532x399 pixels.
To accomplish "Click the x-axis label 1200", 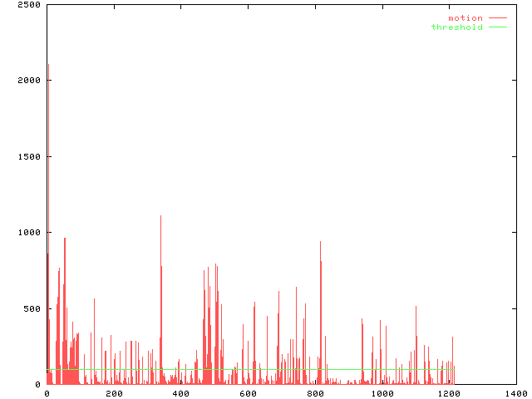I will (x=449, y=393).
